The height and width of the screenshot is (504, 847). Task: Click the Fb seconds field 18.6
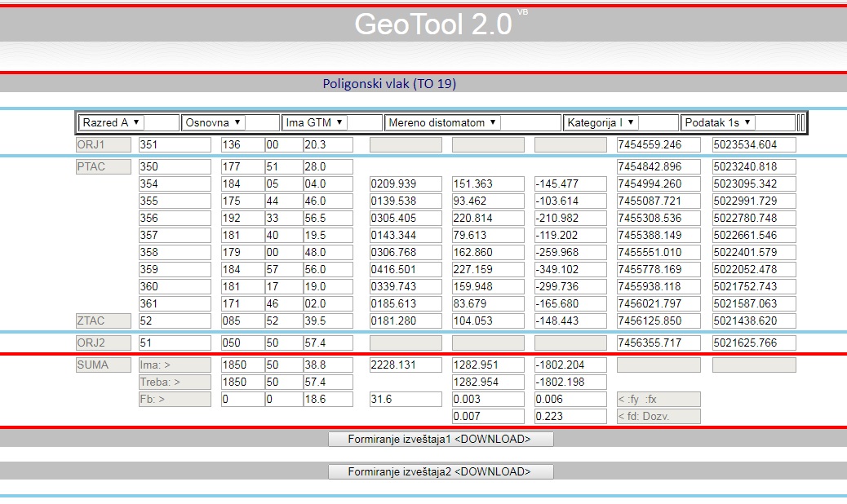point(327,400)
